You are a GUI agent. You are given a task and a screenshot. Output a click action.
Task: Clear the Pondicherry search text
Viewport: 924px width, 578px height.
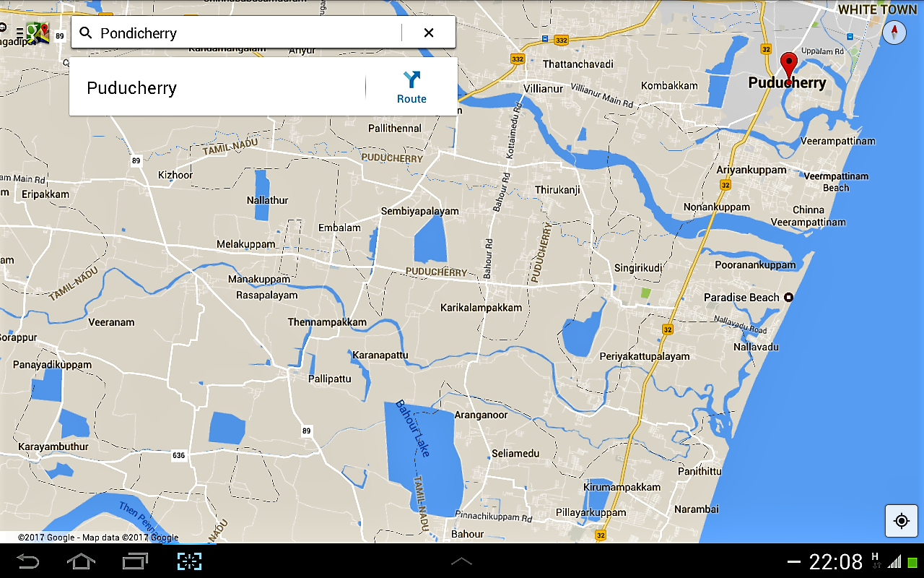(x=429, y=33)
